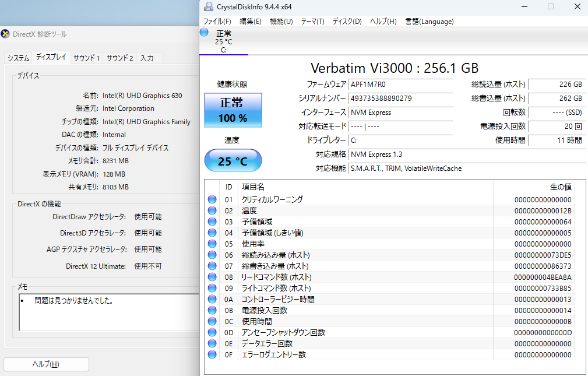Click status orb for 使用率 row
Image resolution: width=588 pixels, height=376 pixels.
click(x=212, y=244)
